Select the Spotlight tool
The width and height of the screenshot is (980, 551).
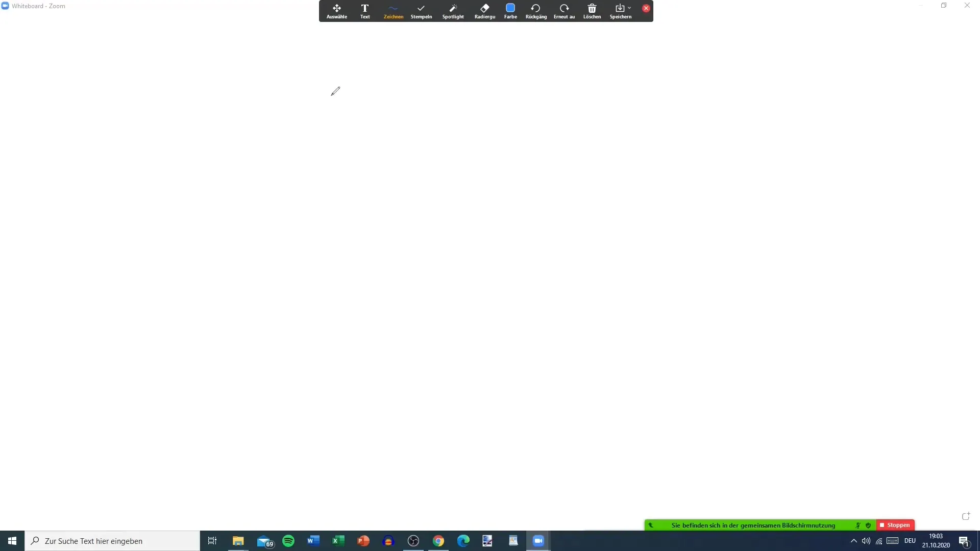[x=452, y=11]
